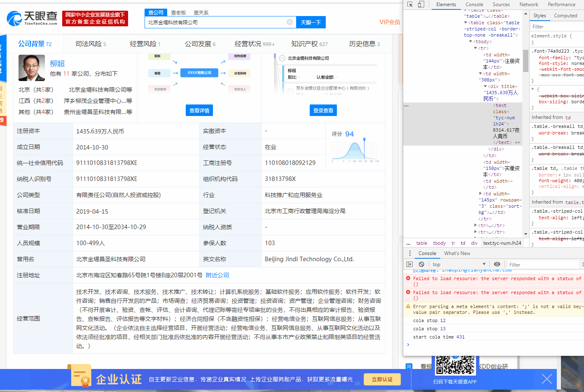Toggle the console live expression eye icon
This screenshot has height=392, width=584.
click(497, 264)
